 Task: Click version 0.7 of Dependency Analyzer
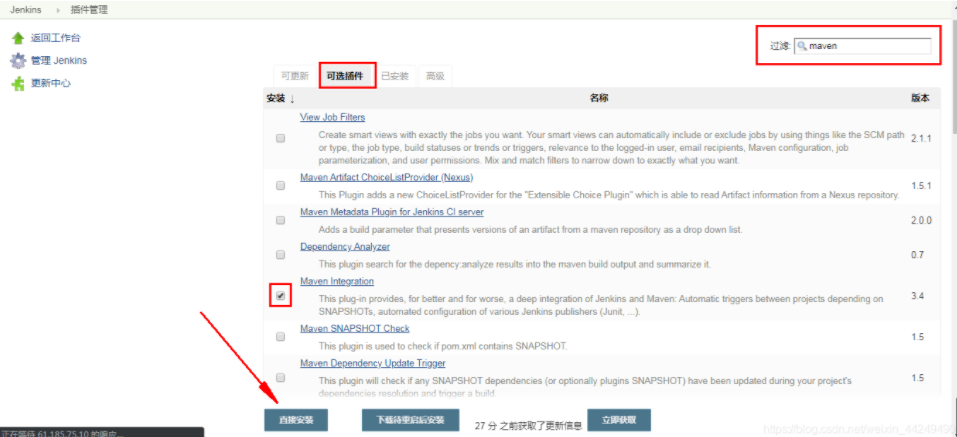point(917,255)
